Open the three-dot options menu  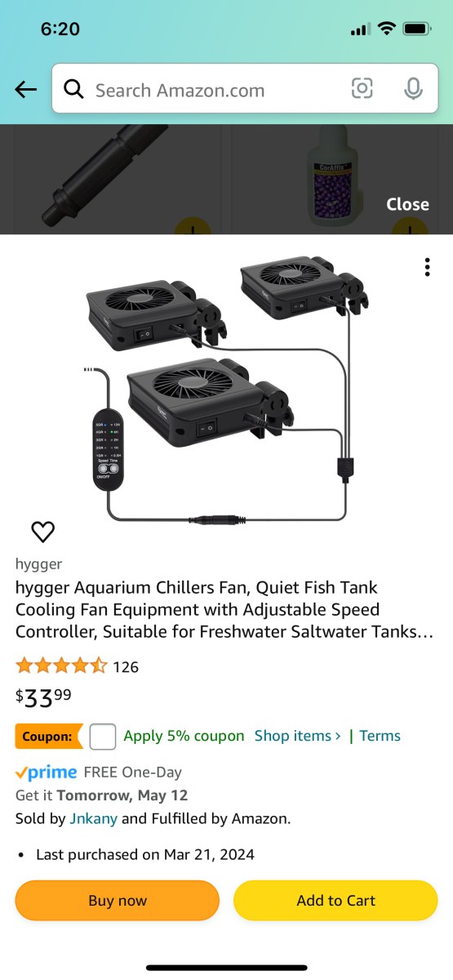coord(428,267)
